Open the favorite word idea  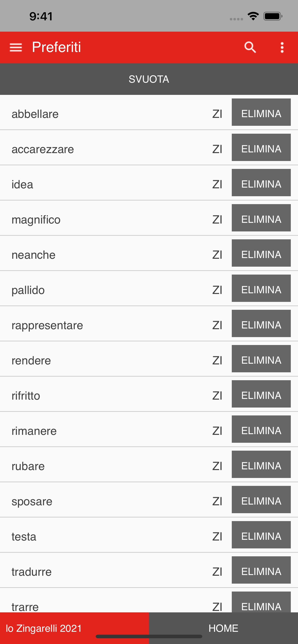click(23, 184)
